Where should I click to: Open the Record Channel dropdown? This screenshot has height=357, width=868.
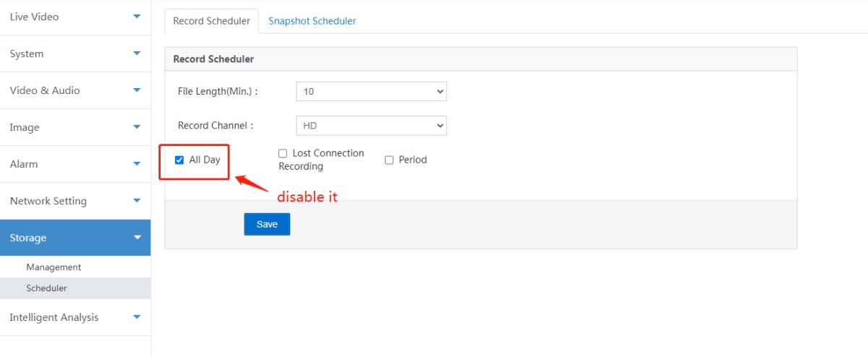point(371,126)
